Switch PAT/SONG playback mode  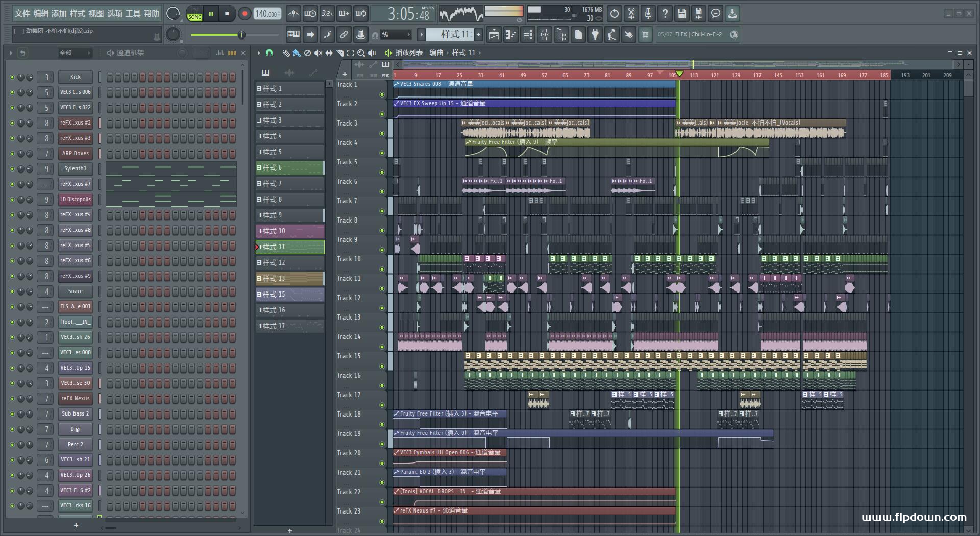194,14
